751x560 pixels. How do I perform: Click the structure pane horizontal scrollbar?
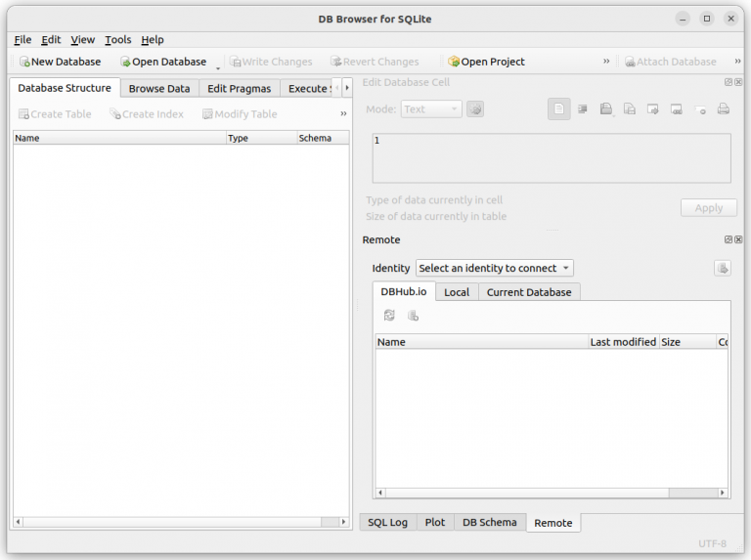181,522
